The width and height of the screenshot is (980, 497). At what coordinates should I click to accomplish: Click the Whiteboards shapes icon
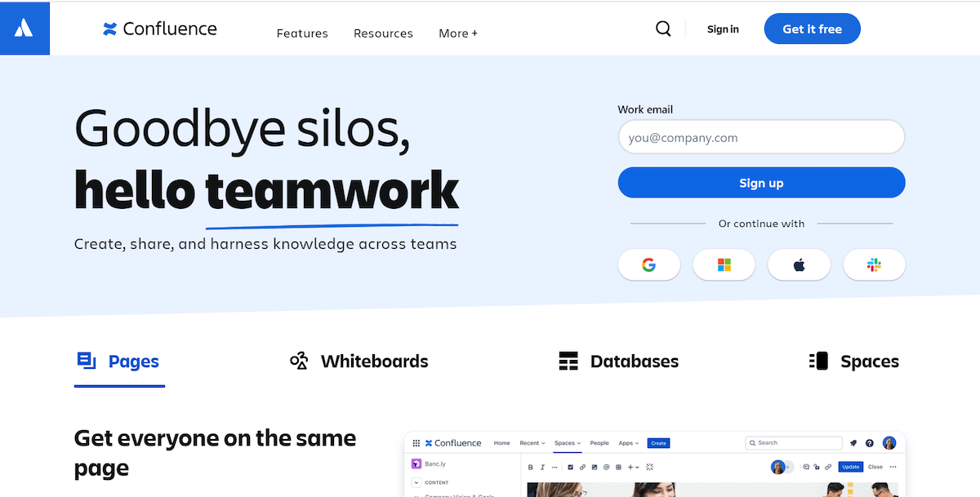click(x=299, y=361)
